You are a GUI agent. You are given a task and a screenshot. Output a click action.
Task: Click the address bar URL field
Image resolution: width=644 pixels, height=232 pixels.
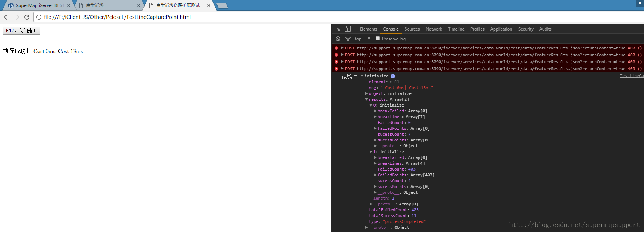click(x=338, y=17)
